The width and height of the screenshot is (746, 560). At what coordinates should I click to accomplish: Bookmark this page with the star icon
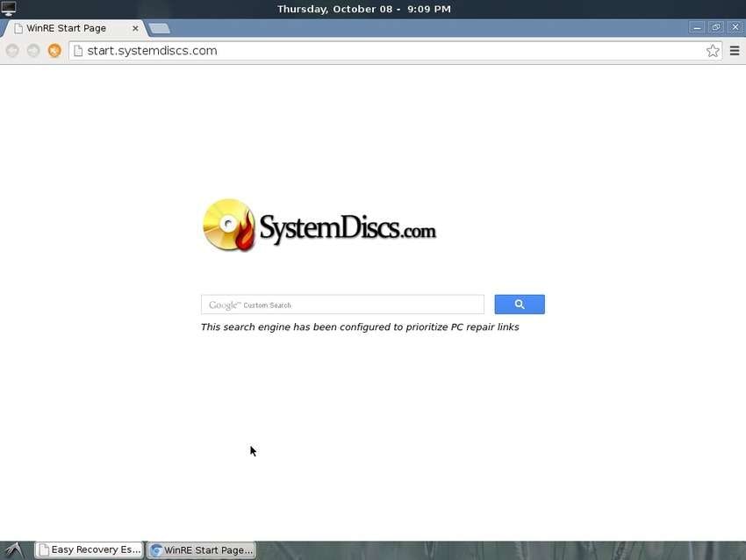[x=713, y=51]
